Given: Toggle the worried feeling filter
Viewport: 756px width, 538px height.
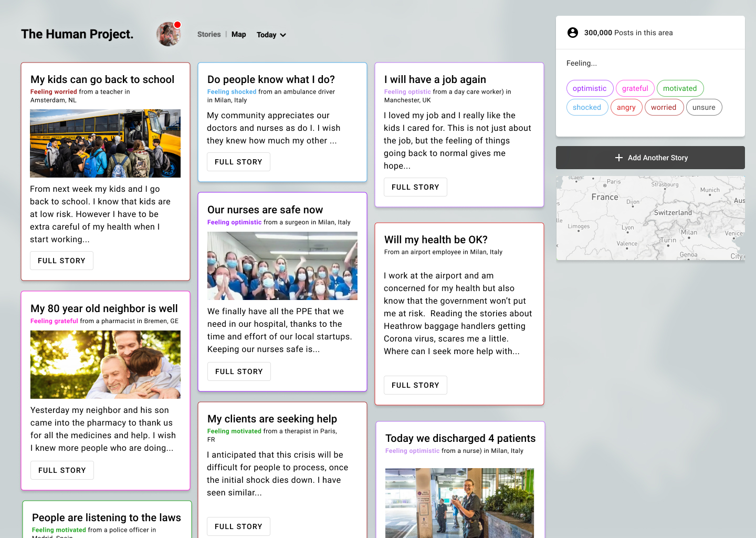Looking at the screenshot, I should 664,107.
